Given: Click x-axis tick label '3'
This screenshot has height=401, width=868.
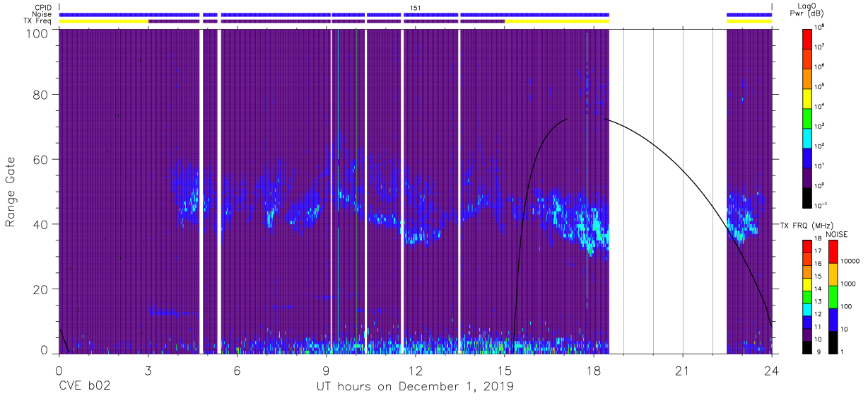Looking at the screenshot, I should (x=148, y=370).
